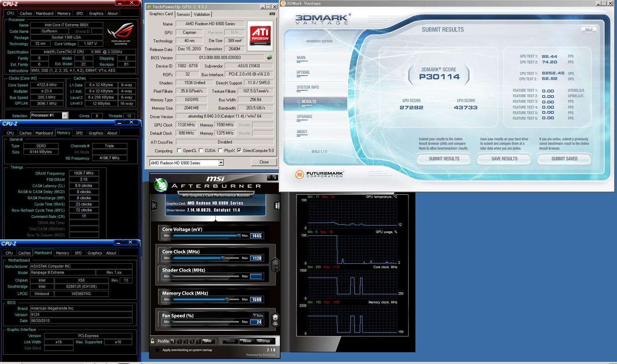Open the Validation tab in GPU-Z
The height and width of the screenshot is (364, 617).
click(202, 14)
